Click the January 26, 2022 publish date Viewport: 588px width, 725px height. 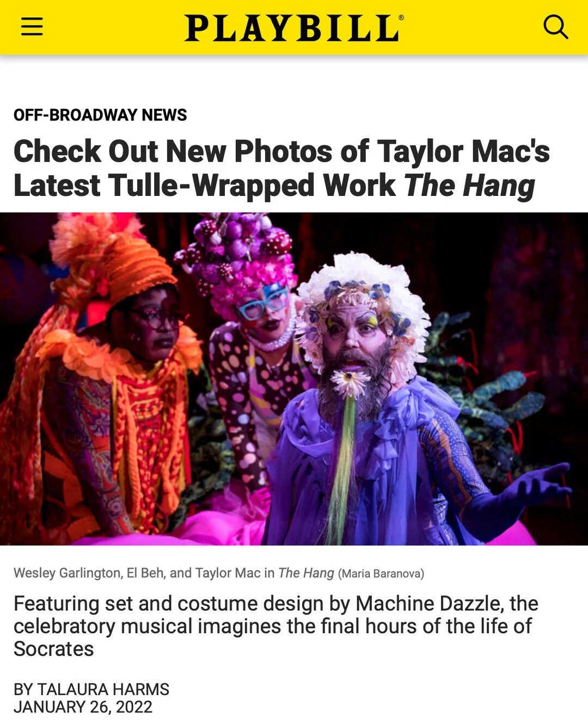83,707
